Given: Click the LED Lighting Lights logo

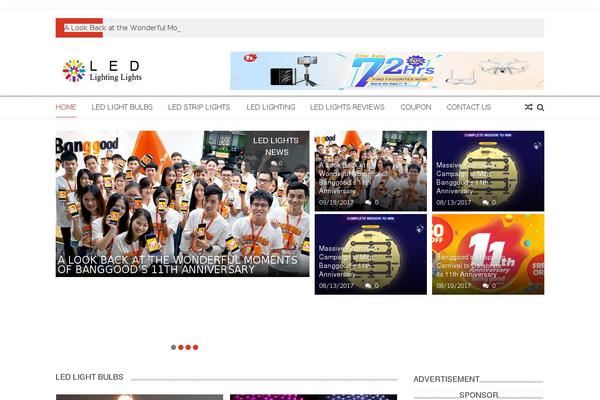Looking at the screenshot, I should coord(102,71).
